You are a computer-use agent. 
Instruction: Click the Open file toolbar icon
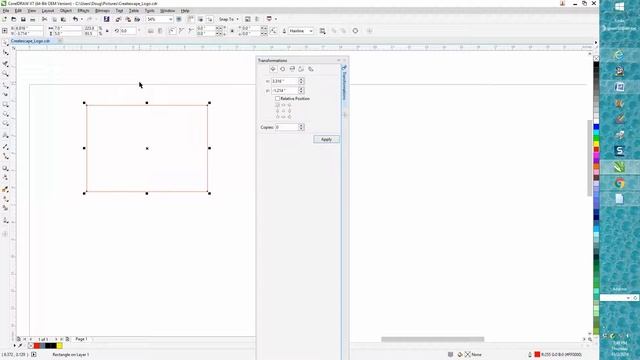[14, 19]
